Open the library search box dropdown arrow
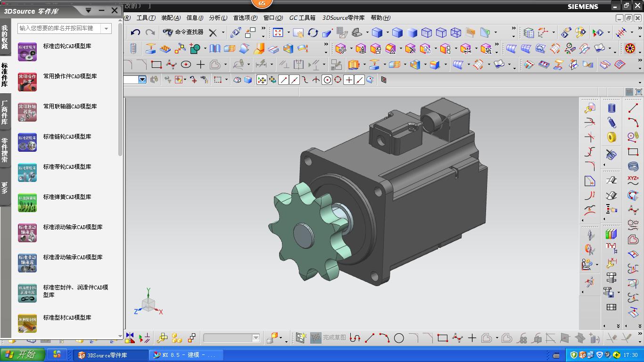This screenshot has width=644, height=362. point(107,29)
